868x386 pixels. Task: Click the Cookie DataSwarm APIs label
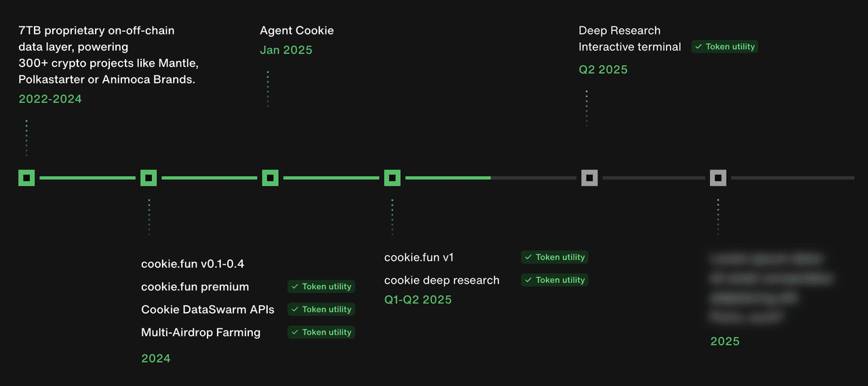[208, 309]
